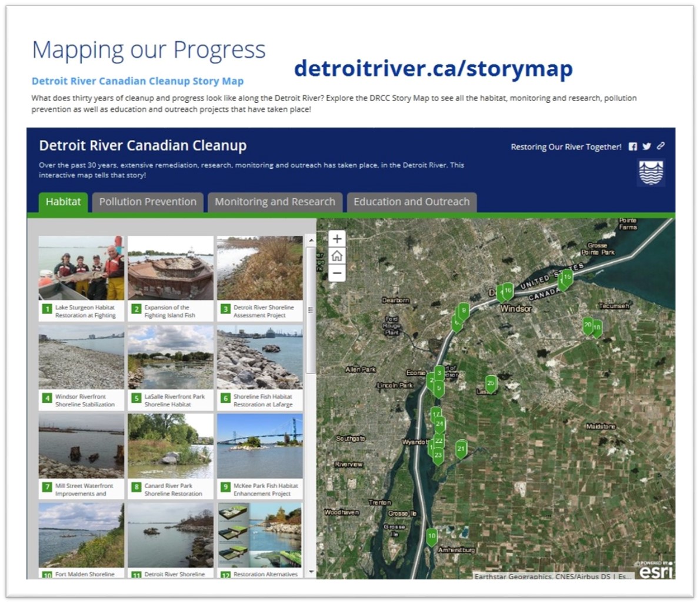This screenshot has height=604, width=700.
Task: Switch to the Pollution Prevention tab
Action: pos(148,202)
